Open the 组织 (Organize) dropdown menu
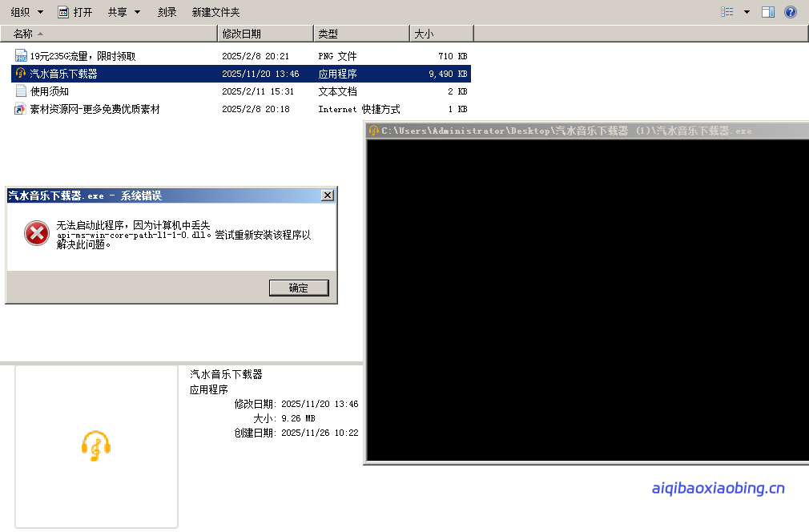 (x=26, y=12)
